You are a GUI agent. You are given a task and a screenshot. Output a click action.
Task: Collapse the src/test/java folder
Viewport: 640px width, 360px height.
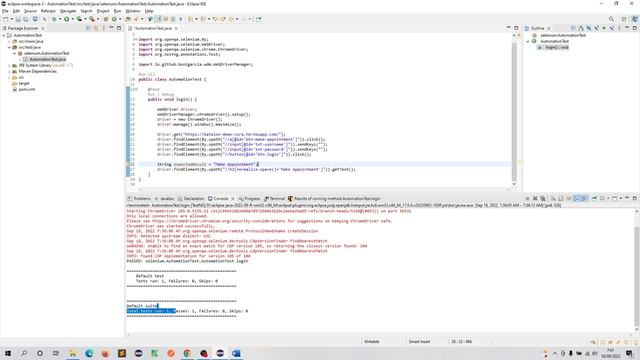[x=9, y=47]
